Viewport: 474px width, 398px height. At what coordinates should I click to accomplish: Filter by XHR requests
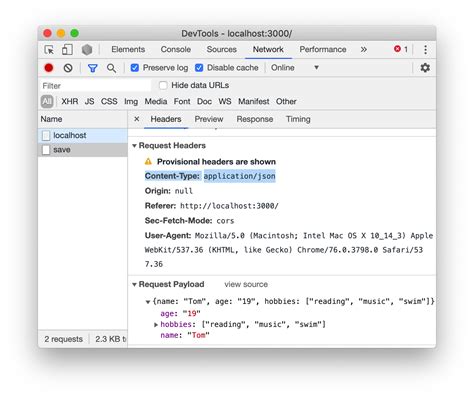pos(70,101)
